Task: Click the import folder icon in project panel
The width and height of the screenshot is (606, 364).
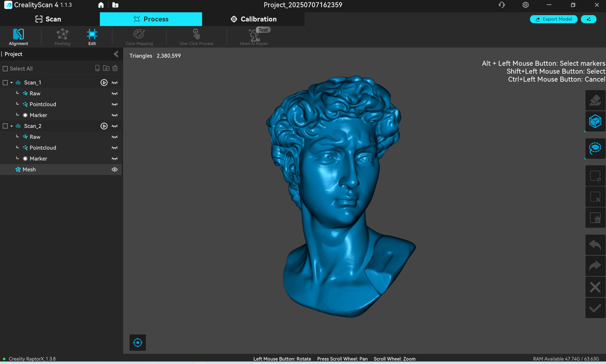Action: [x=106, y=68]
